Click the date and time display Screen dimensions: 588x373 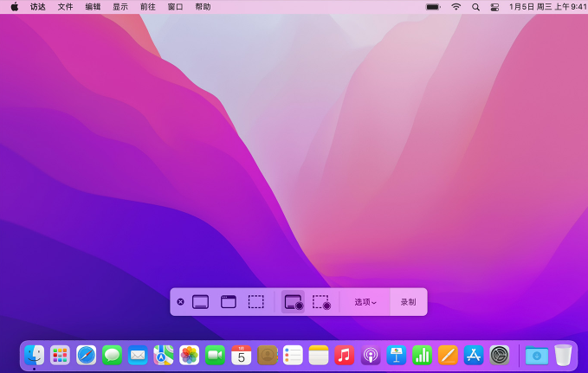547,6
